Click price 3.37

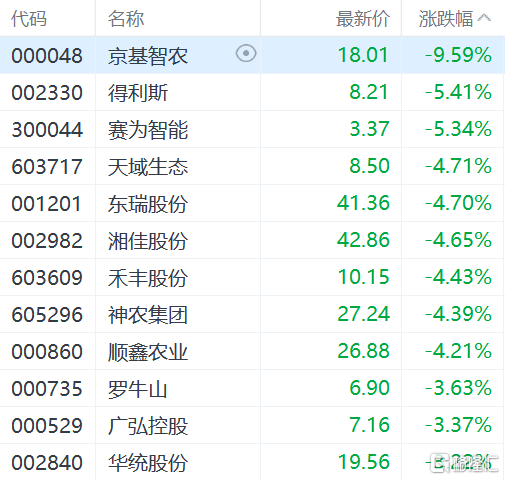369,129
